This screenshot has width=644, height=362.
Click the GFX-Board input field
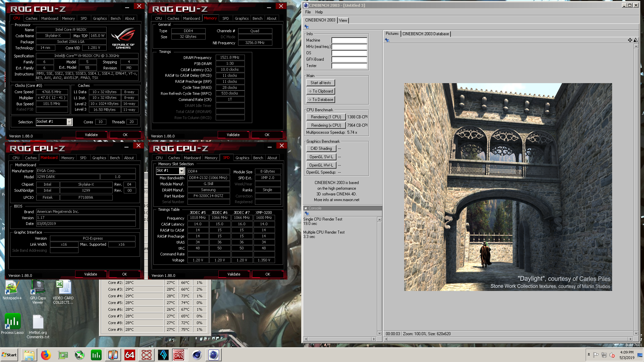pos(349,60)
